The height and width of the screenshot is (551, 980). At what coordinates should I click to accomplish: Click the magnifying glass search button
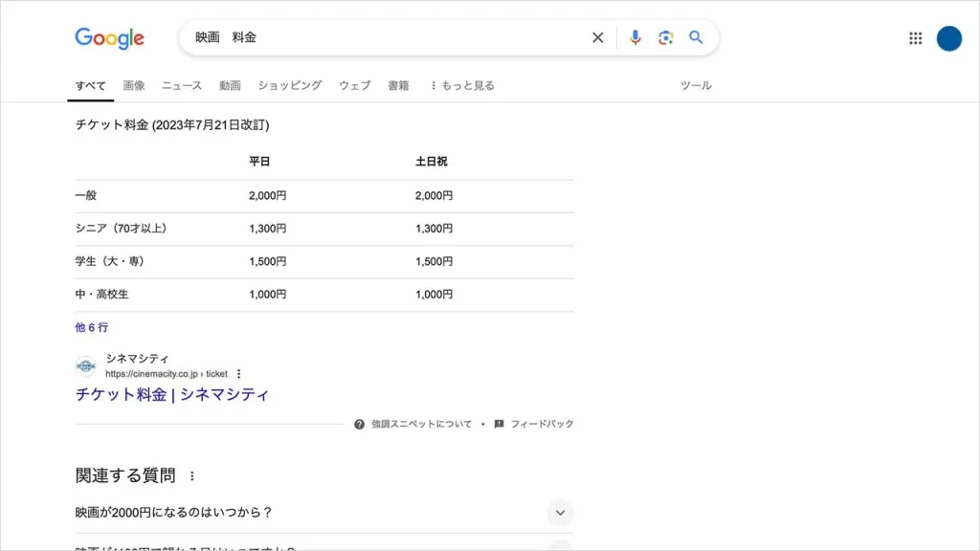(x=696, y=38)
